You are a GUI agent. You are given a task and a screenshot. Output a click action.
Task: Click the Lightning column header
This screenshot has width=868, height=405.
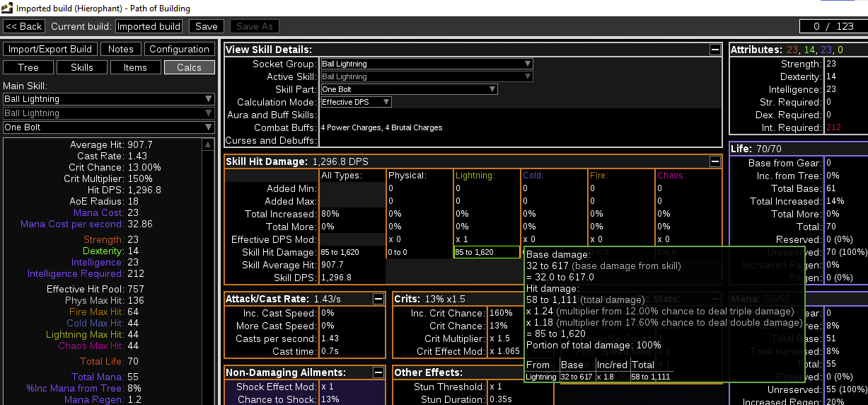pyautogui.click(x=474, y=175)
